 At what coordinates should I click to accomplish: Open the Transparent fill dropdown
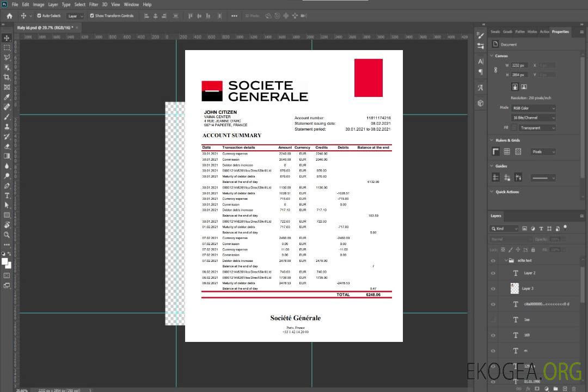pos(537,128)
